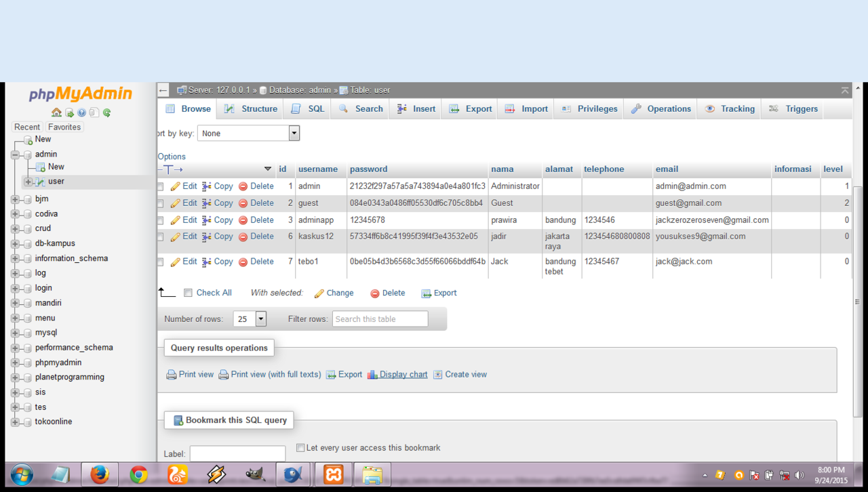
Task: Click the Create view link
Action: pyautogui.click(x=465, y=375)
